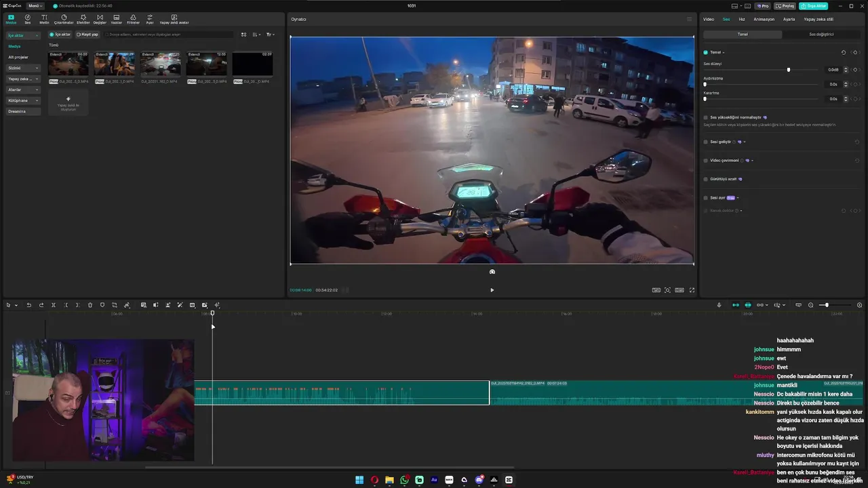This screenshot has height=488, width=868.
Task: Collapse the İçe aktar sidebar section
Action: (x=24, y=35)
